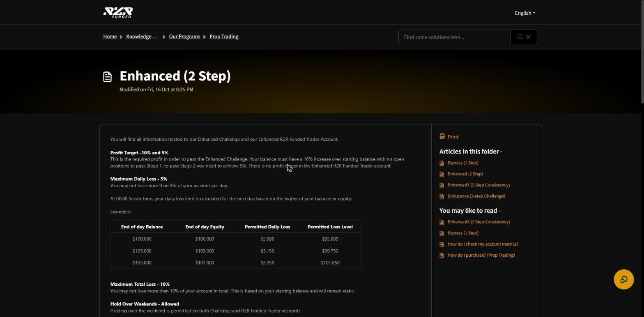644x317 pixels.
Task: Click the Modified on Fri, 16 Oct date text
Action: coord(156,90)
